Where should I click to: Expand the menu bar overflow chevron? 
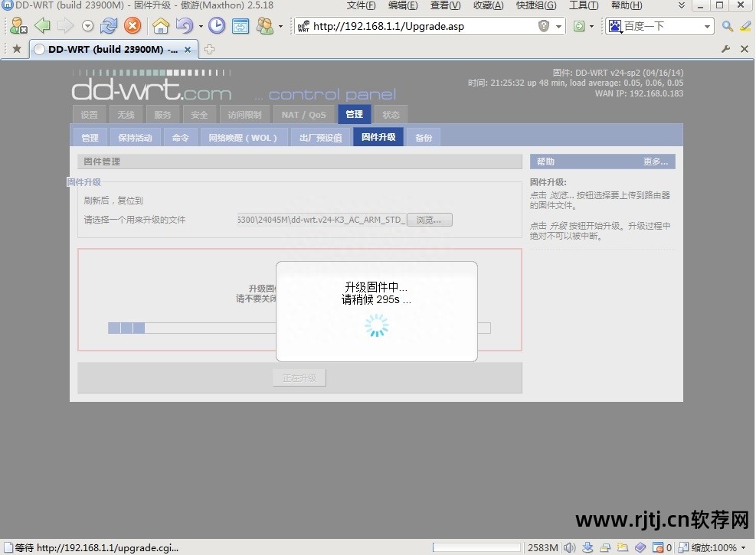click(x=681, y=5)
